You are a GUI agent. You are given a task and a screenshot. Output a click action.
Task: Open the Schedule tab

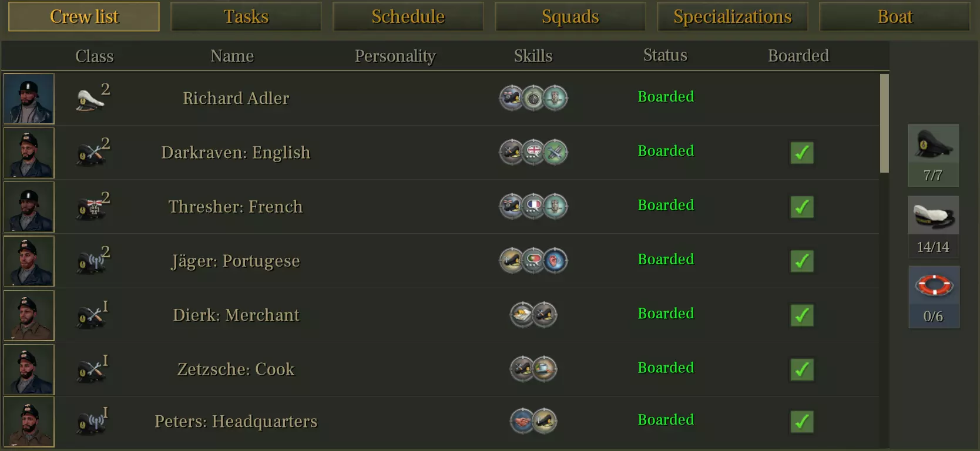tap(408, 16)
